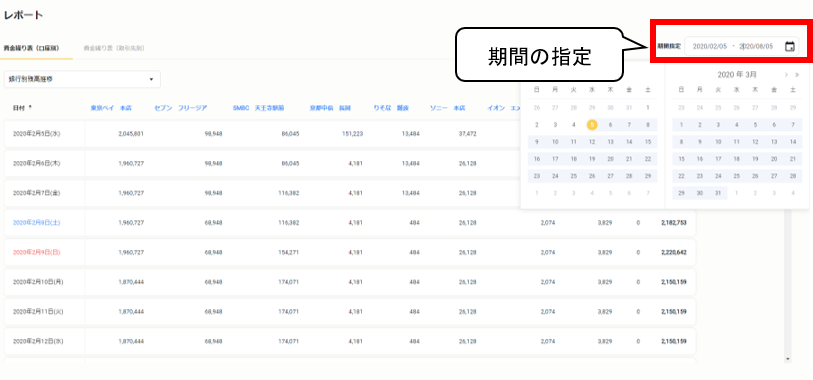Edit start date 2020/02/05 in period field
The image size is (813, 380).
click(x=710, y=46)
